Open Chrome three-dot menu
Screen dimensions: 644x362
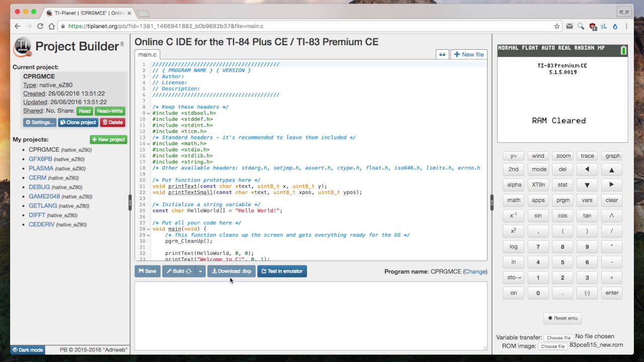point(627,26)
